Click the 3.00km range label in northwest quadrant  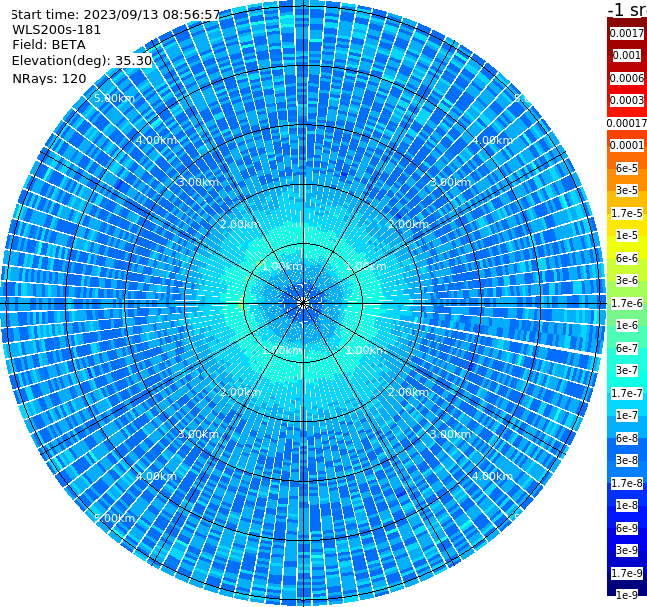[x=198, y=182]
